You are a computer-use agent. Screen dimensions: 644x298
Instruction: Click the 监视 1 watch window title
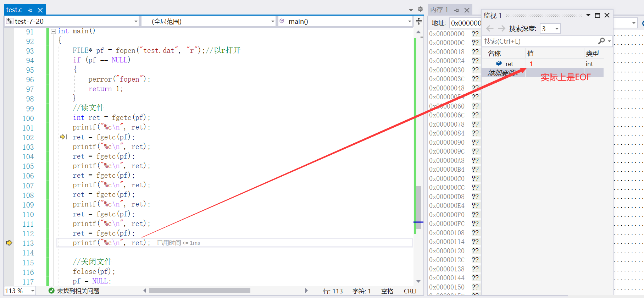[493, 15]
